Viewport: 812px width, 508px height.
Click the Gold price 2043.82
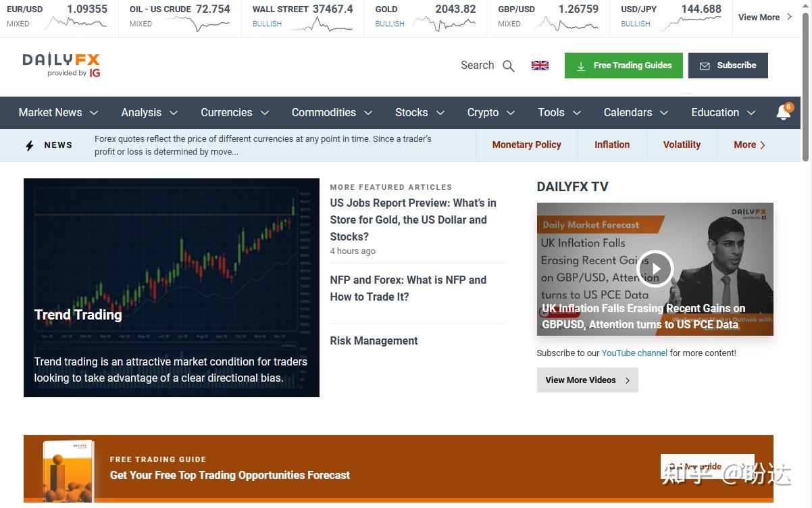point(455,9)
